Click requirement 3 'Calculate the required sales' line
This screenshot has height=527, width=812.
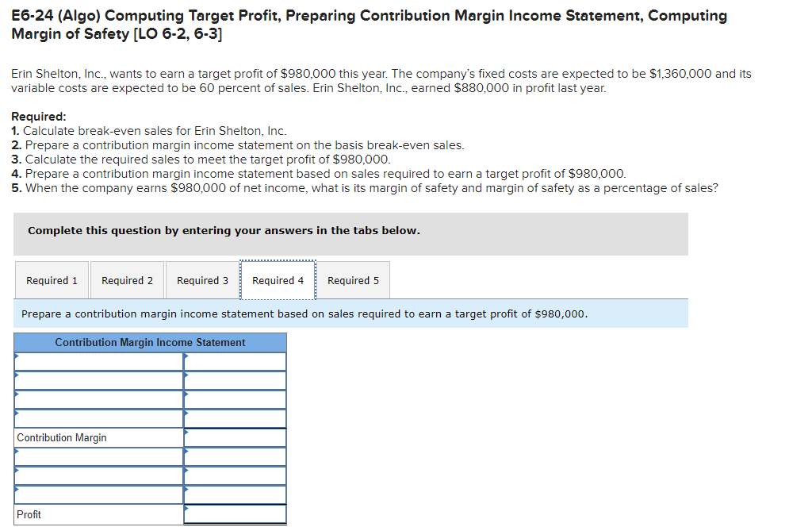click(x=201, y=159)
